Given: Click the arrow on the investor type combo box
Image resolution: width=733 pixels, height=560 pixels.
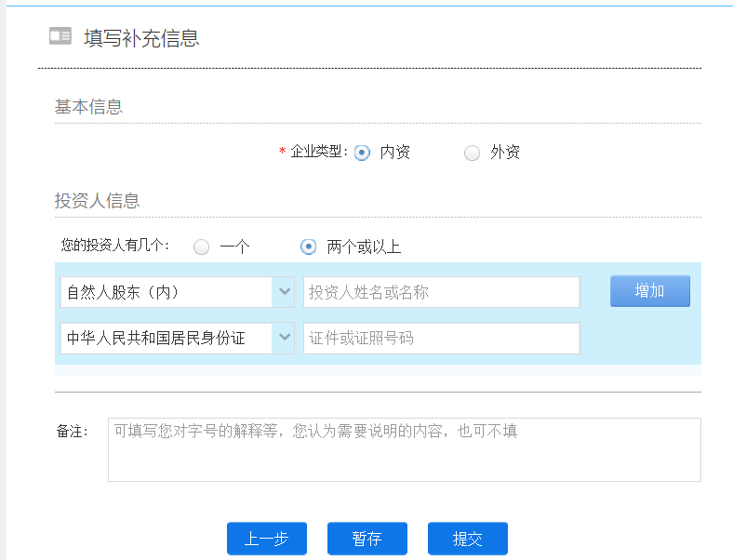Looking at the screenshot, I should (x=284, y=292).
